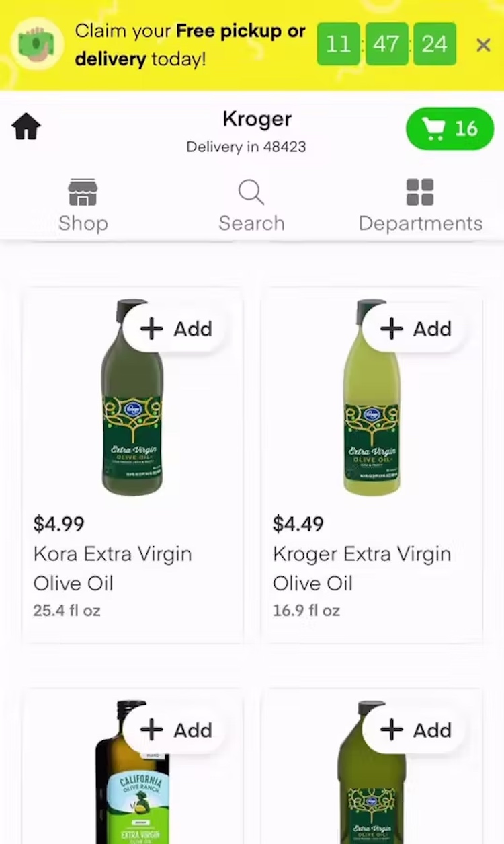
Task: Go to the home screen icon
Action: coord(26,126)
